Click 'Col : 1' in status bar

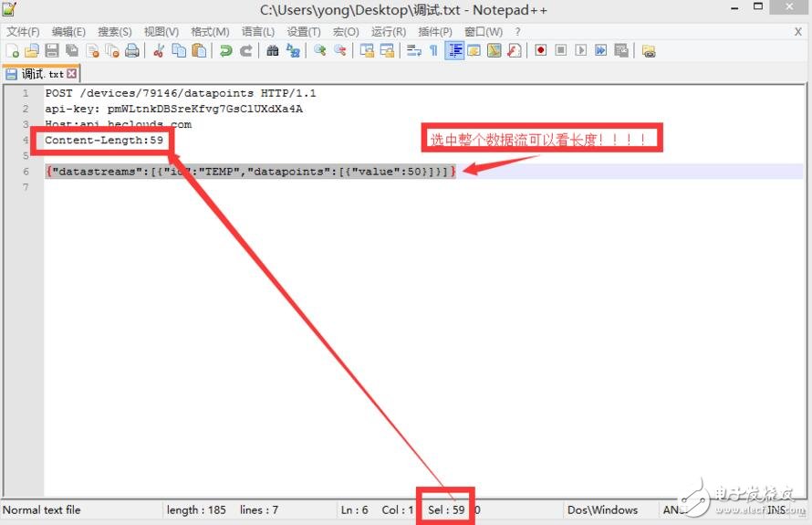(x=397, y=510)
